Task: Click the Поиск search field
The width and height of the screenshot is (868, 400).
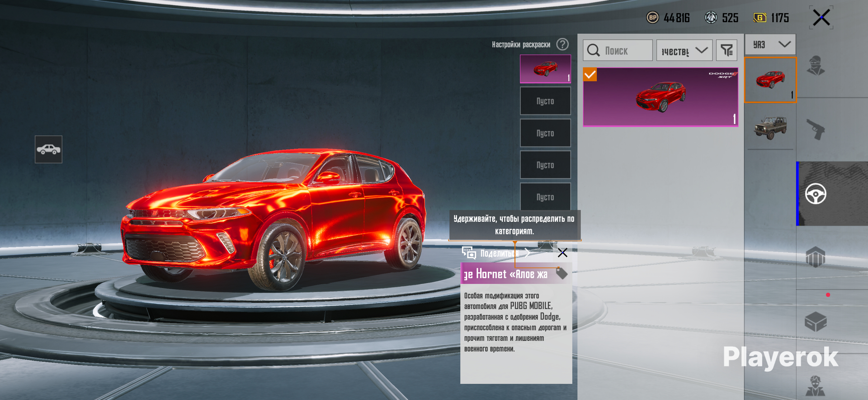Action: [x=618, y=50]
